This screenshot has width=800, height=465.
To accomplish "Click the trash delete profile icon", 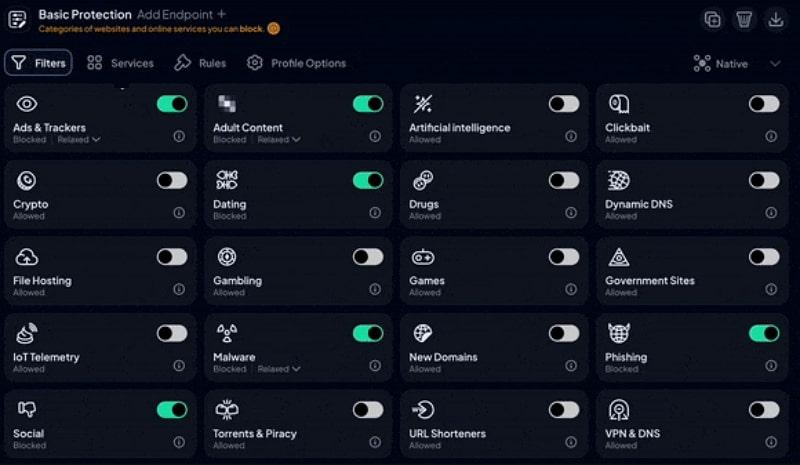I will [744, 19].
